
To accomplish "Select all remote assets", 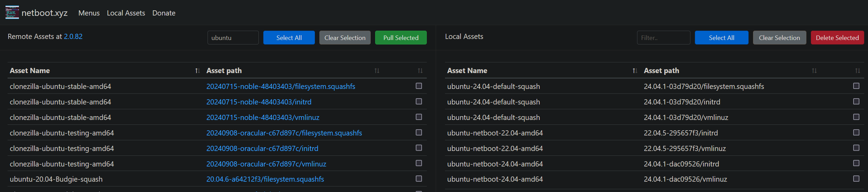I will 289,38.
